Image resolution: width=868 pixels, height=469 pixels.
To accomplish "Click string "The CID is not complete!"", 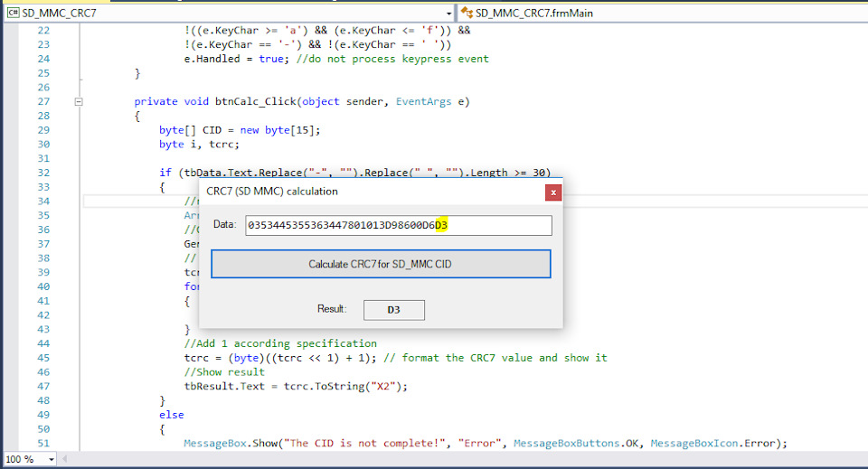I will [x=364, y=443].
